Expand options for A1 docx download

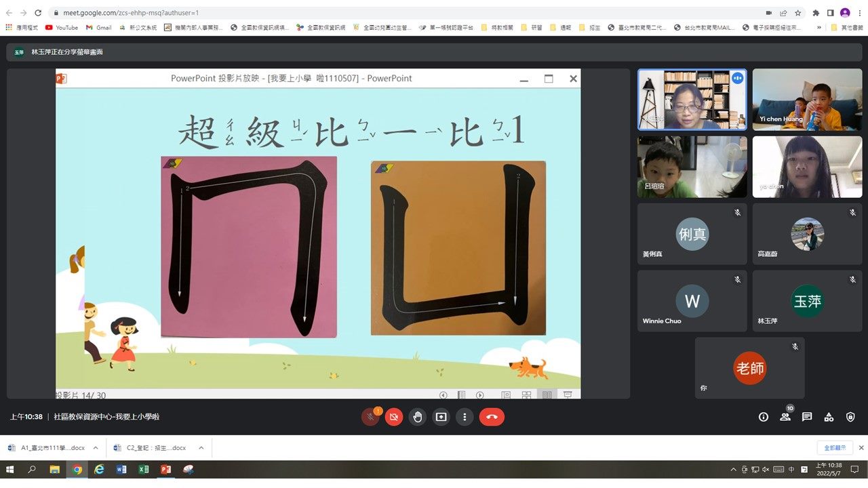pos(96,448)
